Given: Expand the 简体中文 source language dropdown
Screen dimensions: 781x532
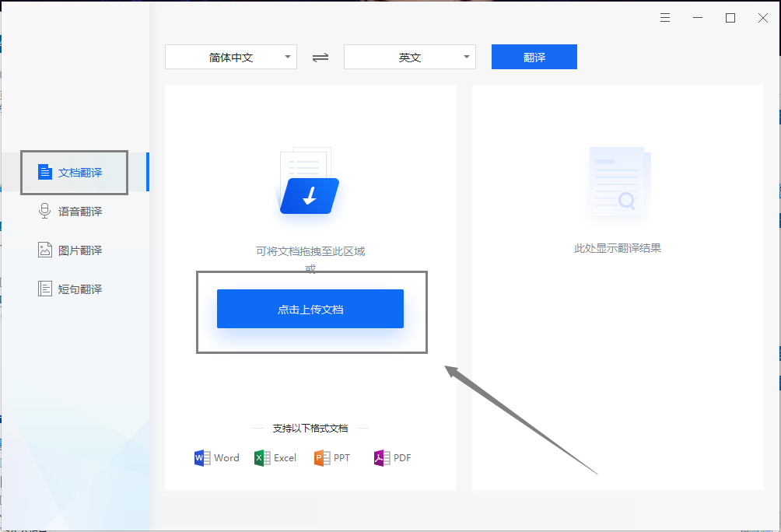Looking at the screenshot, I should (231, 57).
